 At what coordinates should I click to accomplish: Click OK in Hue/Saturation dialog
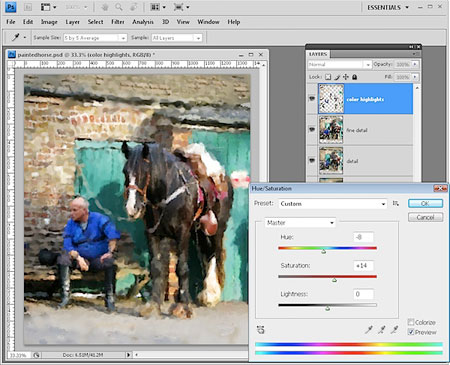(x=425, y=203)
